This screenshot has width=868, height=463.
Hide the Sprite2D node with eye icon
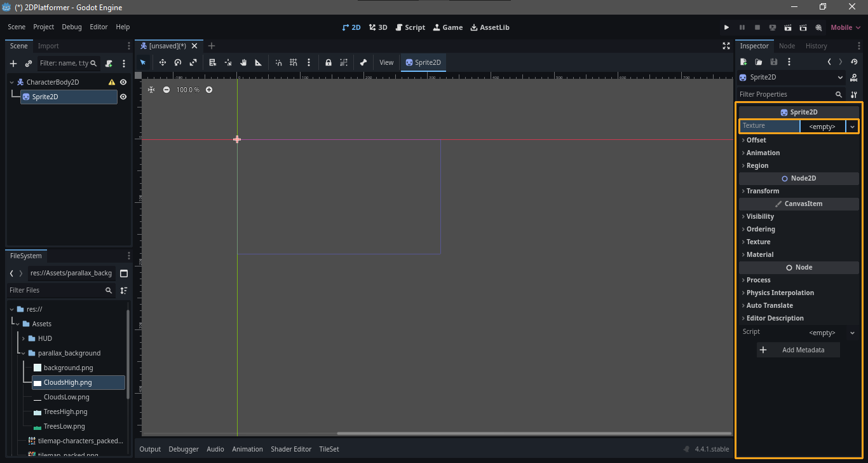123,97
